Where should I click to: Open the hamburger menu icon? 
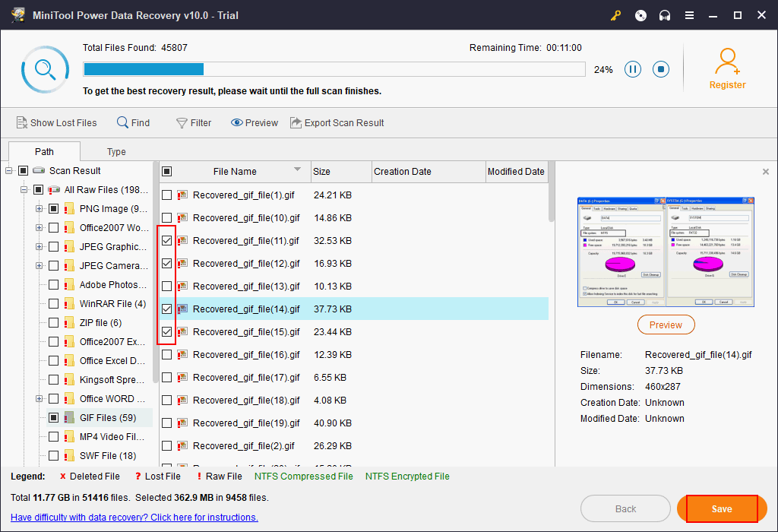point(689,15)
